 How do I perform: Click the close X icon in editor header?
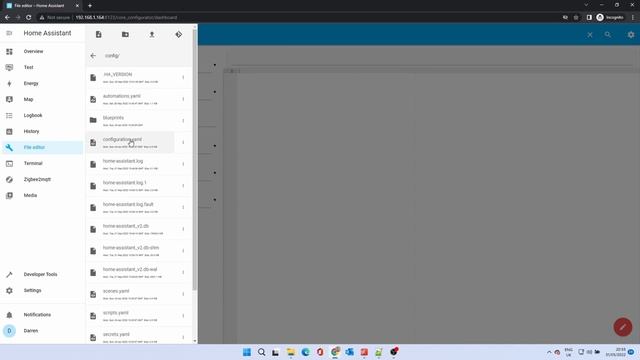pyautogui.click(x=590, y=35)
